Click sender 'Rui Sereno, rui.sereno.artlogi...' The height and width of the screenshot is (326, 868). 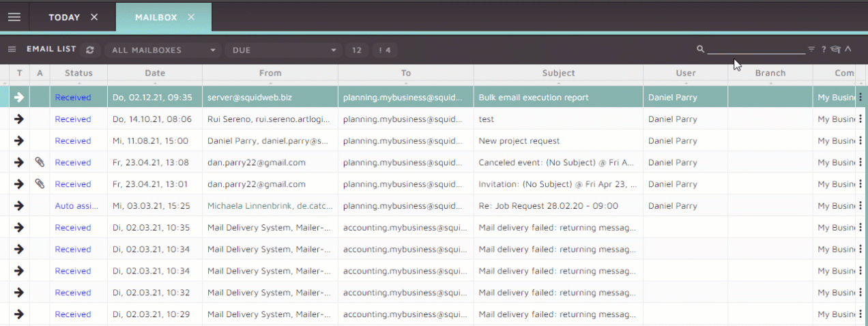269,119
